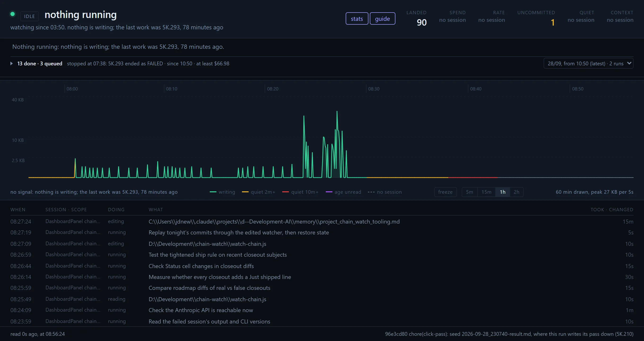The width and height of the screenshot is (644, 341).
Task: Select the 08:27:24 log row timestamp
Action: click(21, 221)
